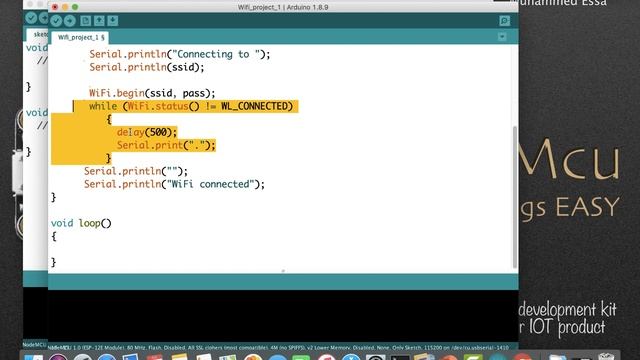Viewport: 640px width, 360px height.
Task: Place cursor on WiFi.begin(ssid, pass);
Action: (x=152, y=93)
